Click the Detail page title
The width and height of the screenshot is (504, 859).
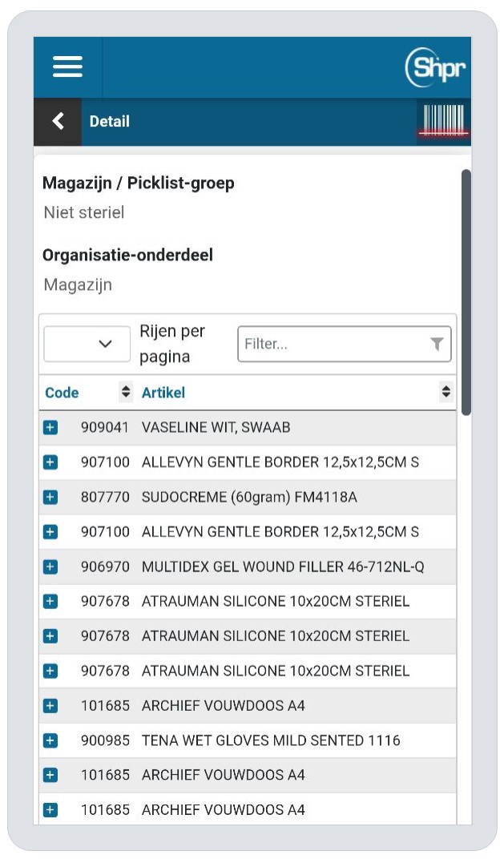coord(110,122)
